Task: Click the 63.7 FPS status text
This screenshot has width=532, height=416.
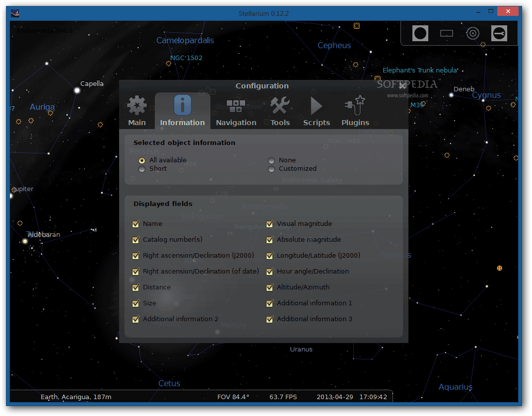Action: pos(283,397)
